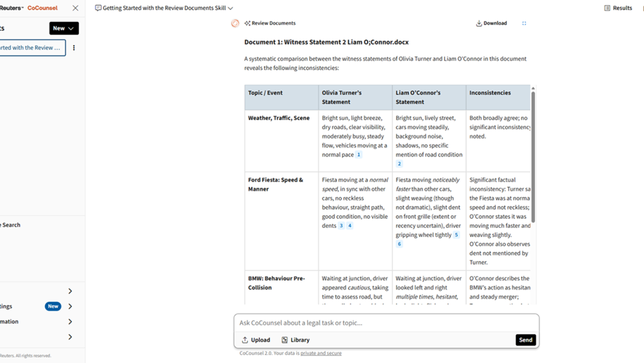Open citation 1 in Olivia Turner's weather cell
Screen dimensions: 644x363
click(359, 155)
